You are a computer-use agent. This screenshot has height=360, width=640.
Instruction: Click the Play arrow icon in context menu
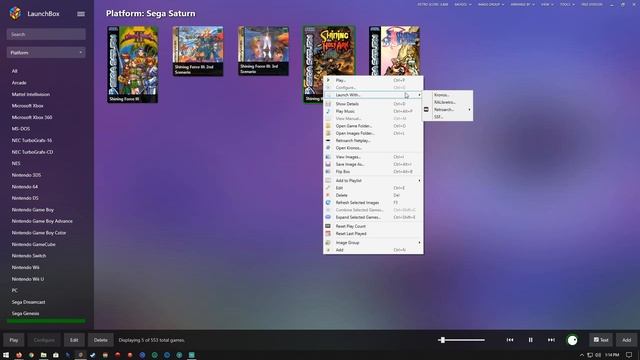[328, 80]
